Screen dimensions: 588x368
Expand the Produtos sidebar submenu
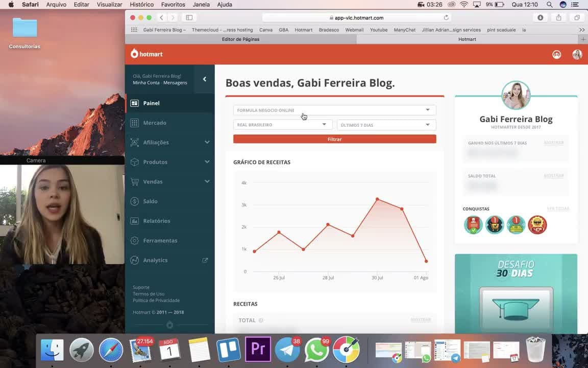[207, 162]
